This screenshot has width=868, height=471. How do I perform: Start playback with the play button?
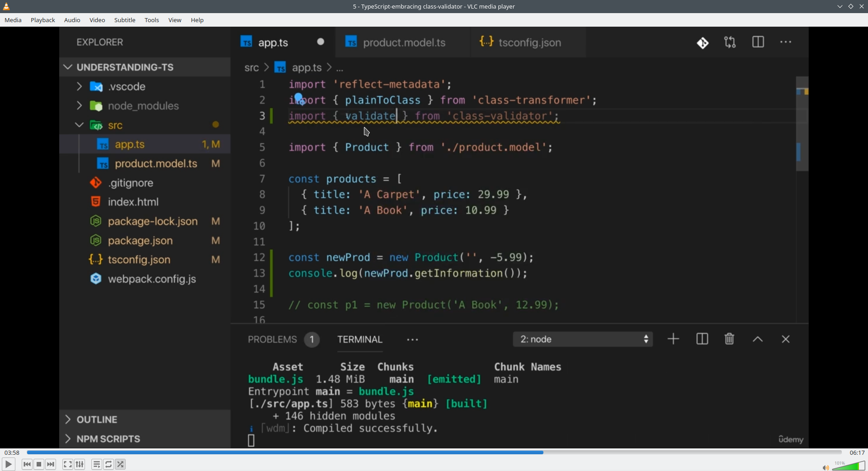pyautogui.click(x=8, y=464)
